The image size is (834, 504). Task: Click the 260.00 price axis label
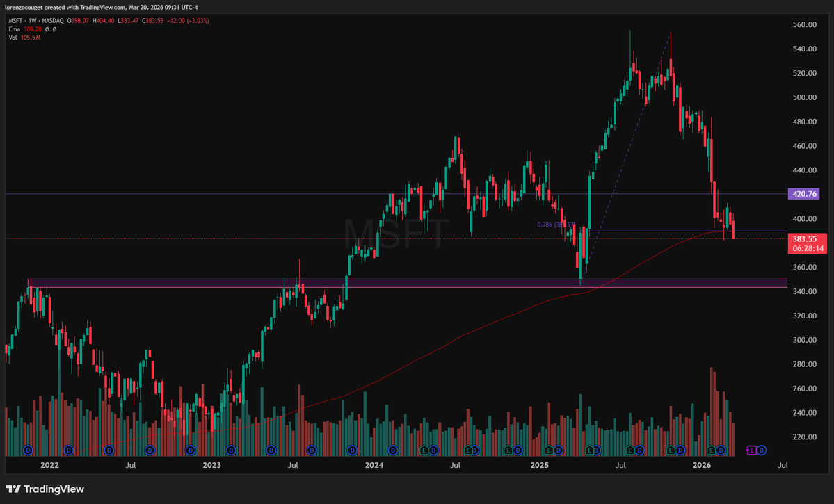tap(804, 389)
